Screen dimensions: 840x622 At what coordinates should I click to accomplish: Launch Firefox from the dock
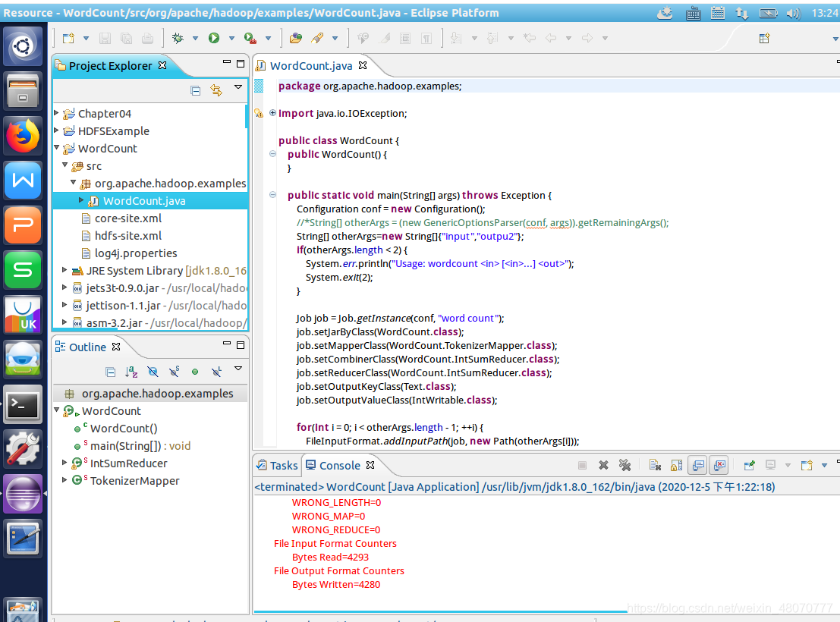tap(23, 136)
